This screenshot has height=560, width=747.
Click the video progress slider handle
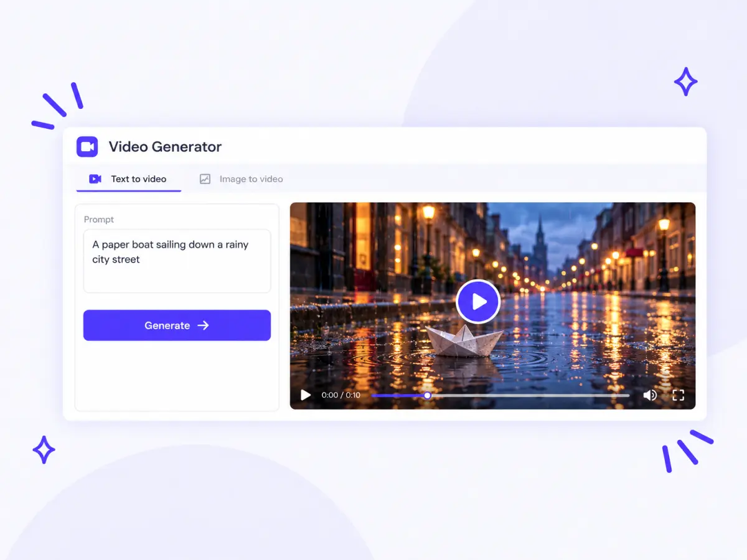coord(427,395)
